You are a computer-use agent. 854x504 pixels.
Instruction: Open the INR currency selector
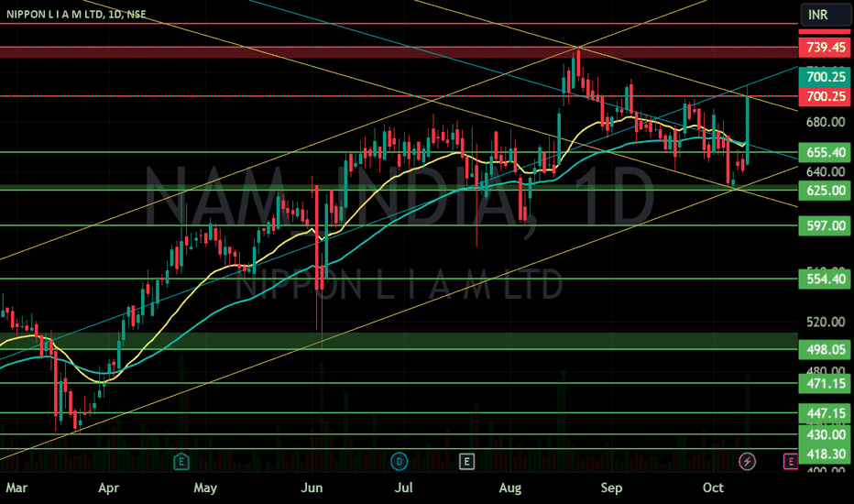click(825, 15)
